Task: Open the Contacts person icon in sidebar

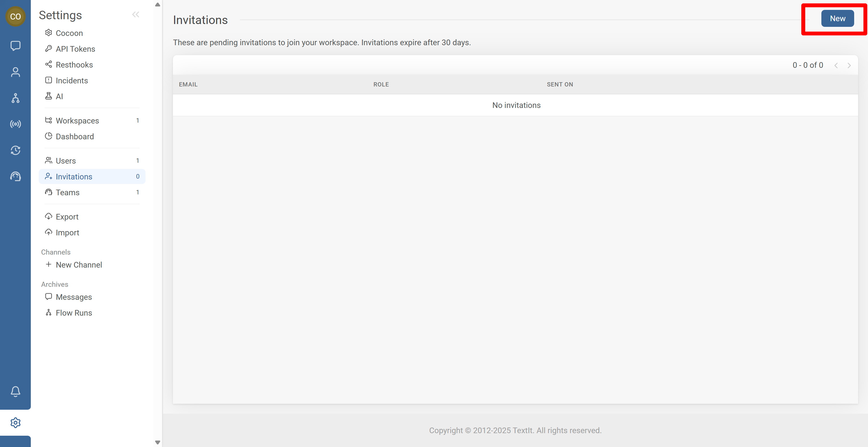Action: pyautogui.click(x=16, y=72)
